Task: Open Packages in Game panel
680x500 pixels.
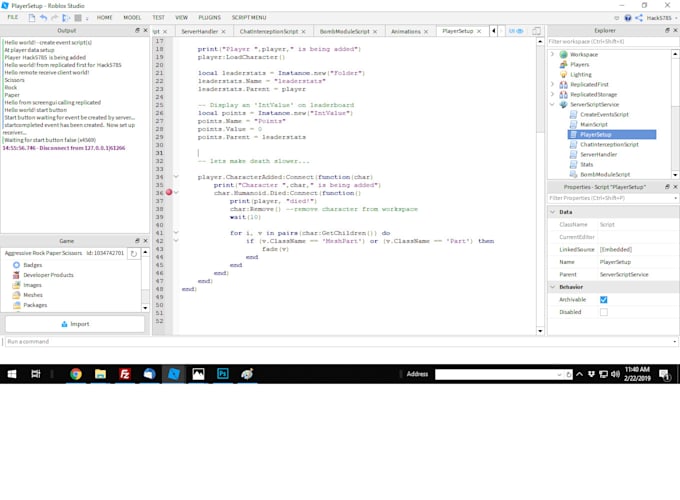Action: tap(35, 305)
